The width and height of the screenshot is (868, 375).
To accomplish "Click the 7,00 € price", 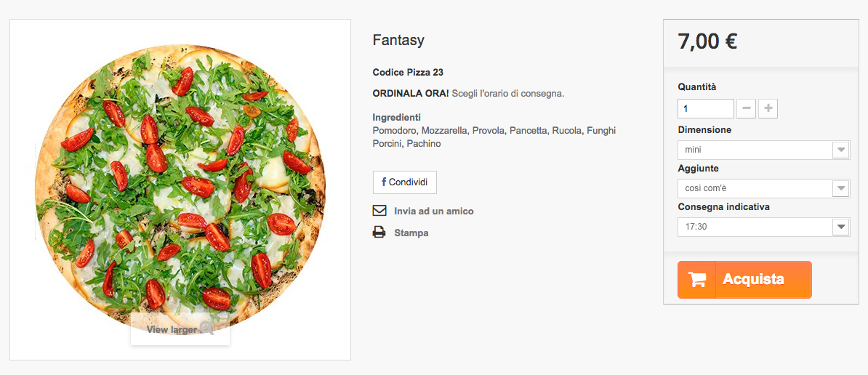I will point(707,41).
